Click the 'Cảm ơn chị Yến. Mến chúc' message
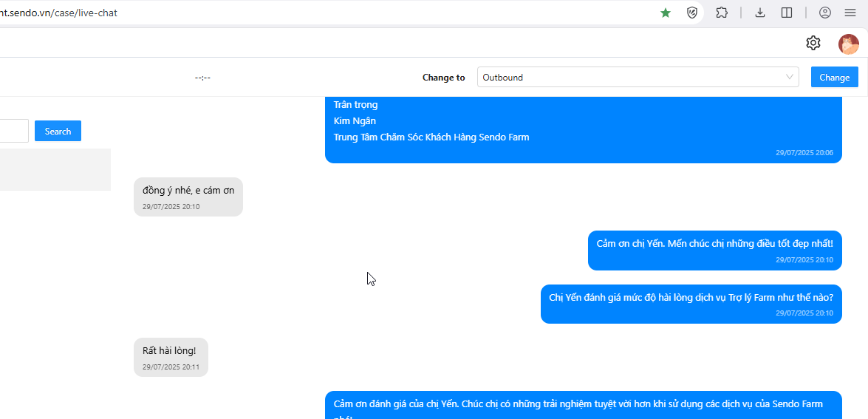The width and height of the screenshot is (868, 419). [x=714, y=251]
